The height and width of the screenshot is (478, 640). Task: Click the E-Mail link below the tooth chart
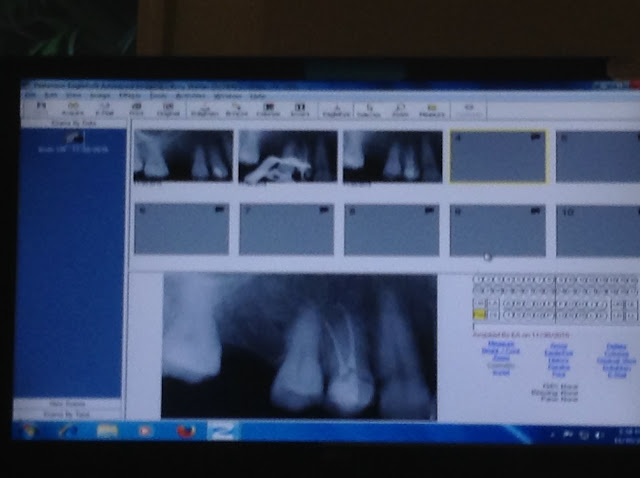(616, 375)
